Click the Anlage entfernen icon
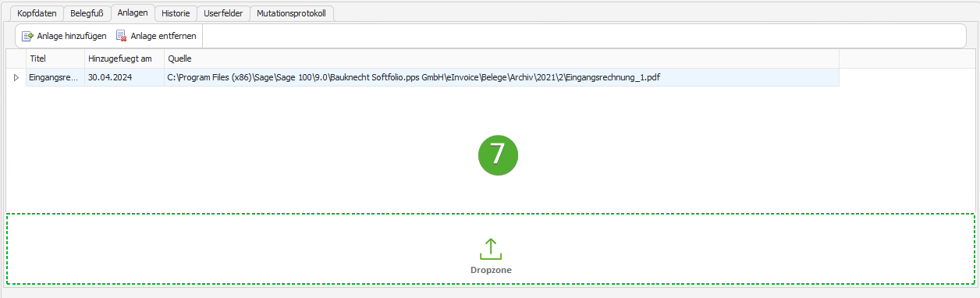The height and width of the screenshot is (298, 980). pyautogui.click(x=121, y=36)
